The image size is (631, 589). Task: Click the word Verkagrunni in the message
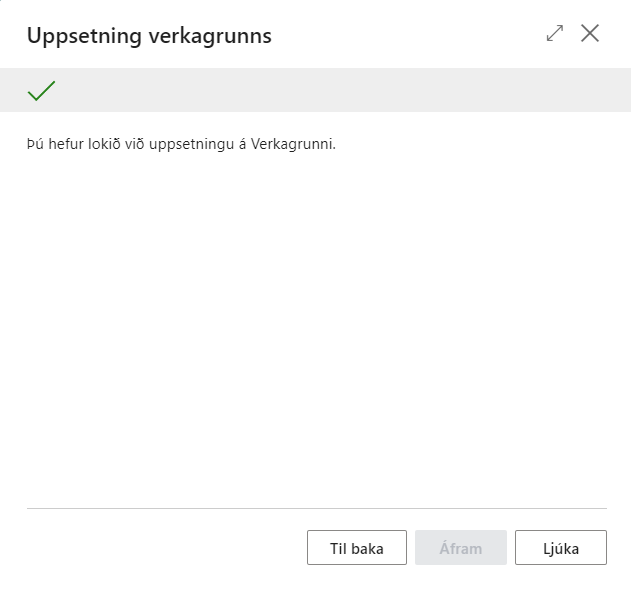click(296, 144)
